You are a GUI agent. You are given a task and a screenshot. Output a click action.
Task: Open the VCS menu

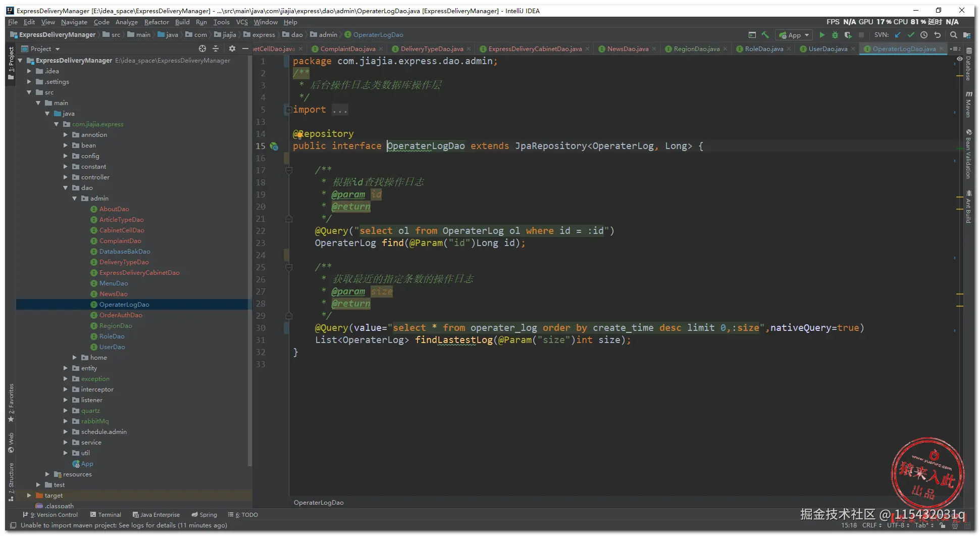242,22
